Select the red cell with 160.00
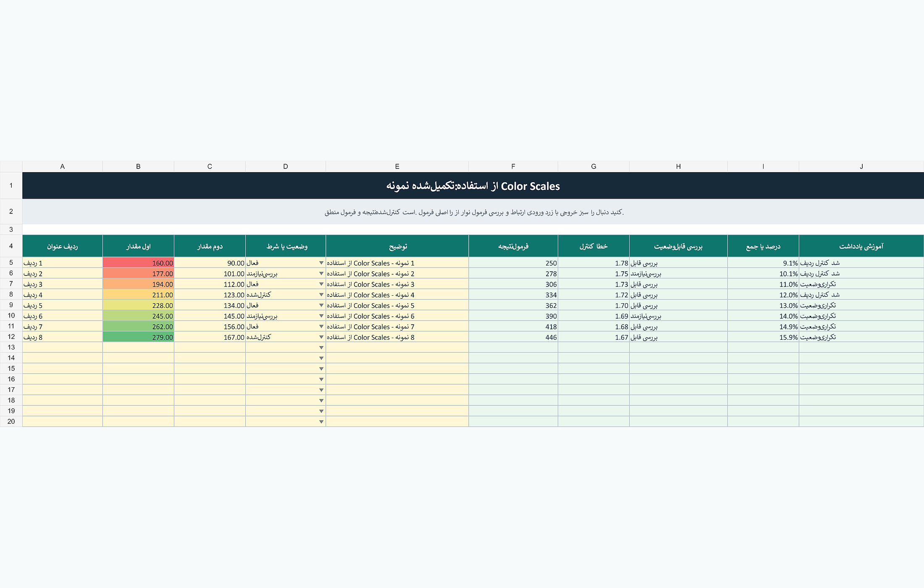924x588 pixels. 138,263
